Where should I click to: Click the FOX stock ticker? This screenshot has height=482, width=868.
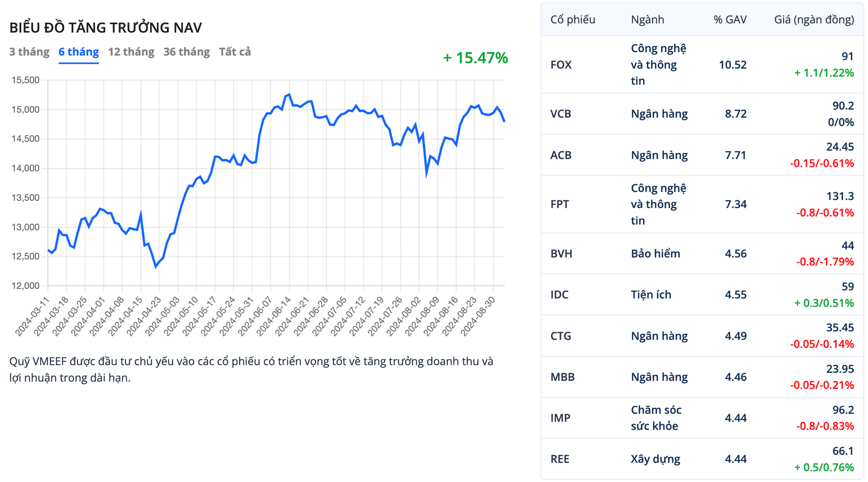(561, 65)
